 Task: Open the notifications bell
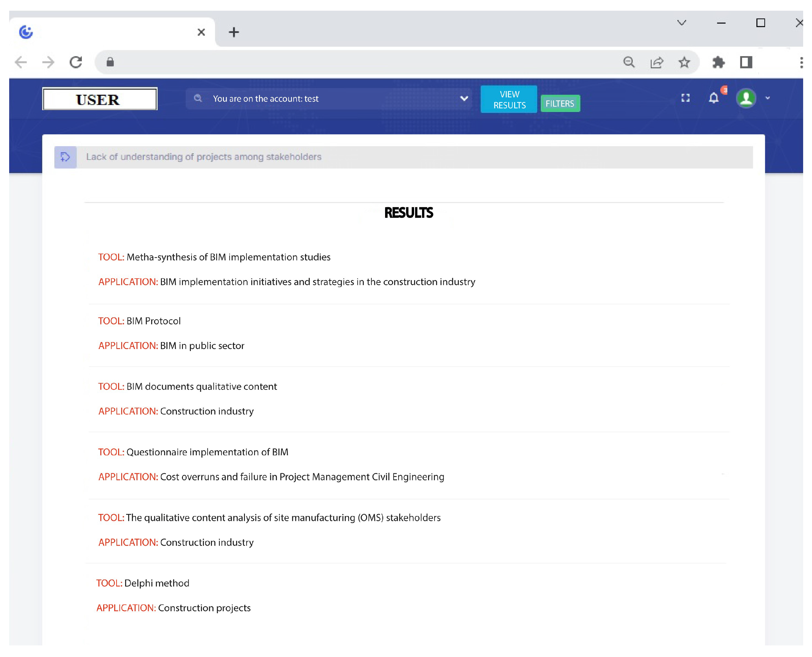click(714, 98)
